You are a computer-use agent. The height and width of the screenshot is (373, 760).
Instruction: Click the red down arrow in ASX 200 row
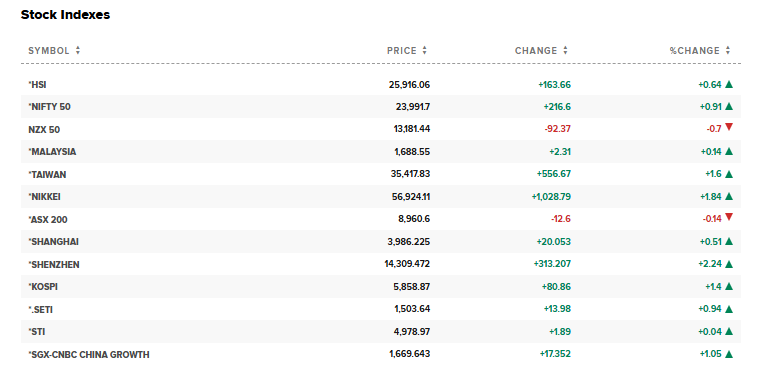(728, 218)
